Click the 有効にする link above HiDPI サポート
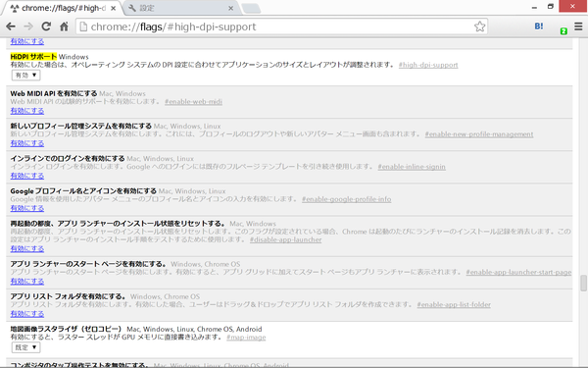Image resolution: width=588 pixels, height=368 pixels. [x=27, y=41]
